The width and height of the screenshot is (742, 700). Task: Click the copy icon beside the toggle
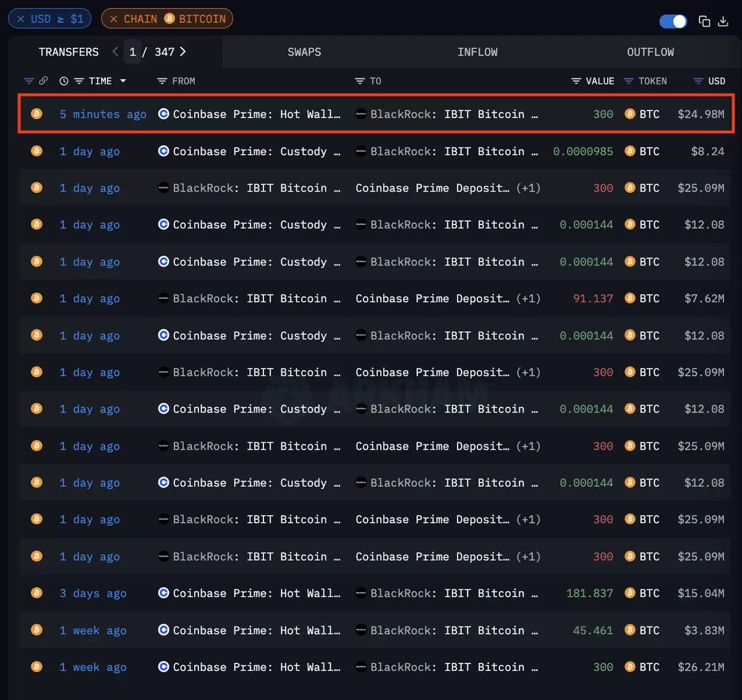(704, 21)
